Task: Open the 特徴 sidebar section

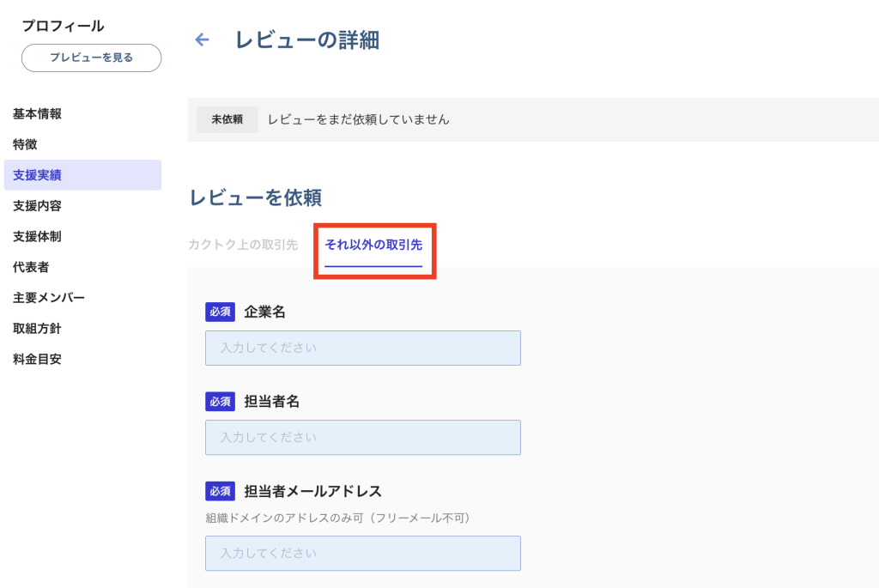Action: (x=25, y=144)
